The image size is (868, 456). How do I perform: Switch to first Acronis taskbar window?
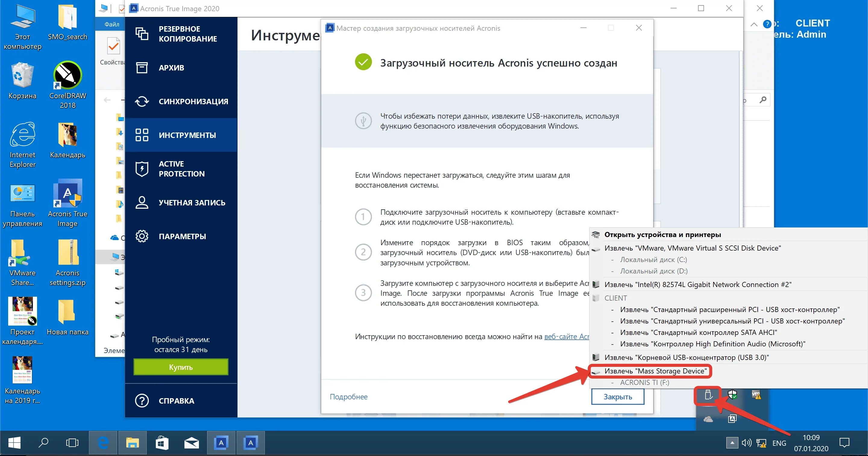tap(221, 443)
